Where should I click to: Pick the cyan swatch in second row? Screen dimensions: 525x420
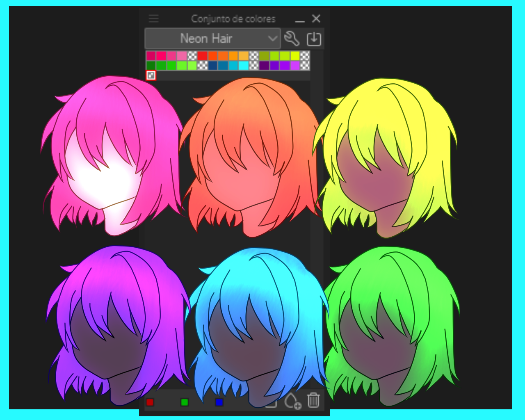click(244, 66)
